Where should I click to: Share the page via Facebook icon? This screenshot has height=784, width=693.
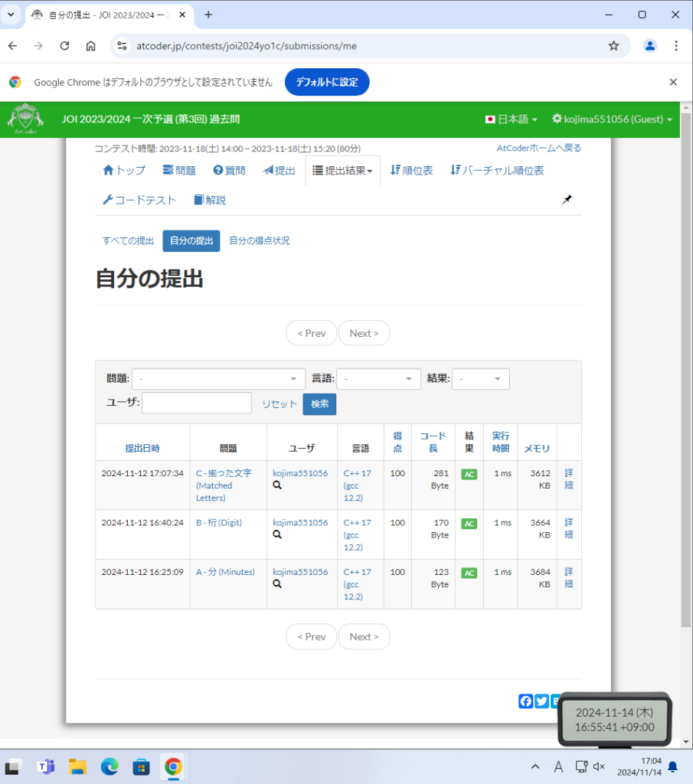point(526,701)
